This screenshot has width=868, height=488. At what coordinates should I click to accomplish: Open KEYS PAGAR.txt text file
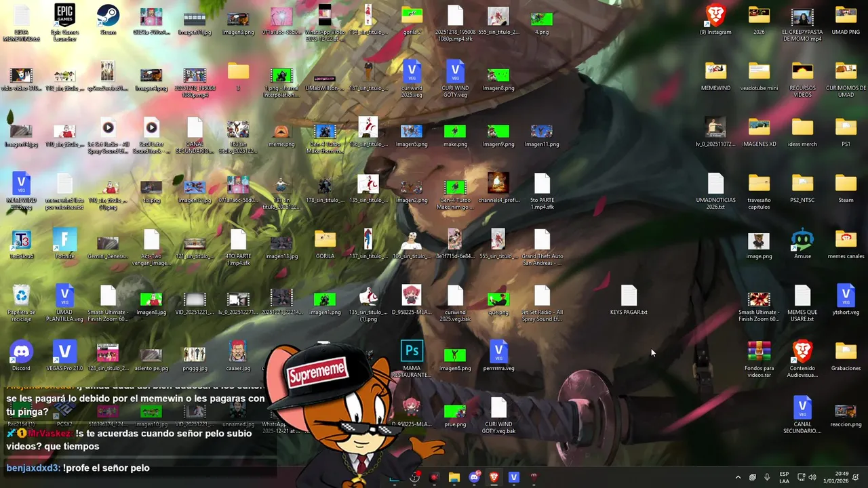point(629,300)
